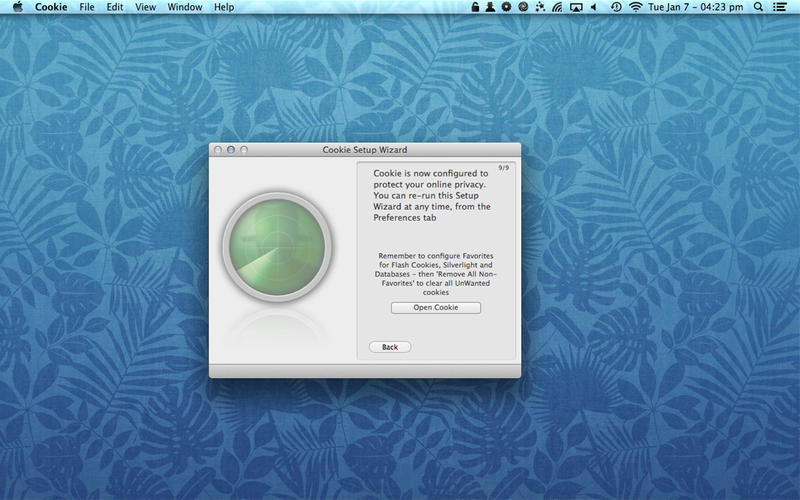Open the View menu
Screen dimensions: 800x500
[145, 7]
